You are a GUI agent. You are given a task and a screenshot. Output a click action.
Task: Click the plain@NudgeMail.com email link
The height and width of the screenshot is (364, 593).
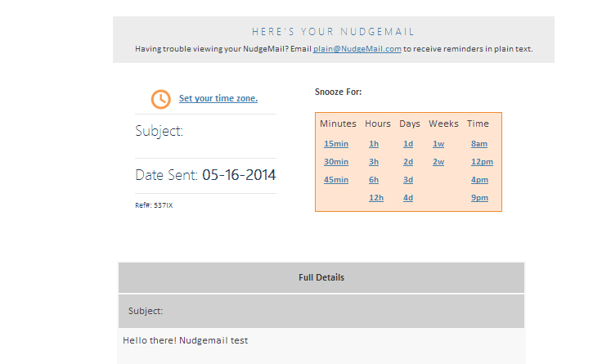[357, 49]
